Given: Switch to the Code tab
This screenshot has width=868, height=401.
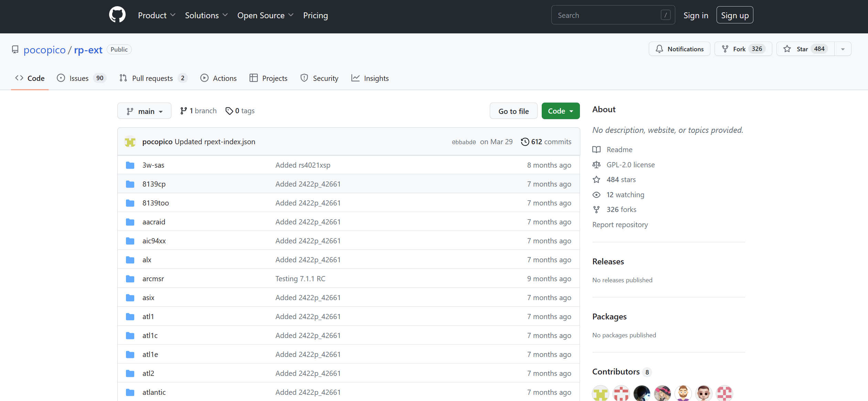Looking at the screenshot, I should pyautogui.click(x=30, y=78).
